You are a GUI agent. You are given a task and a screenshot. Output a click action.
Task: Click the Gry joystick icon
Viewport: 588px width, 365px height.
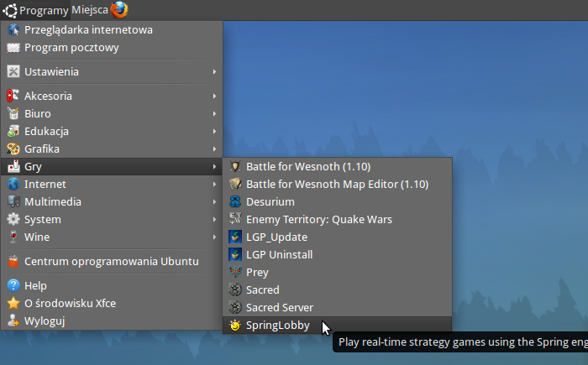coord(13,166)
